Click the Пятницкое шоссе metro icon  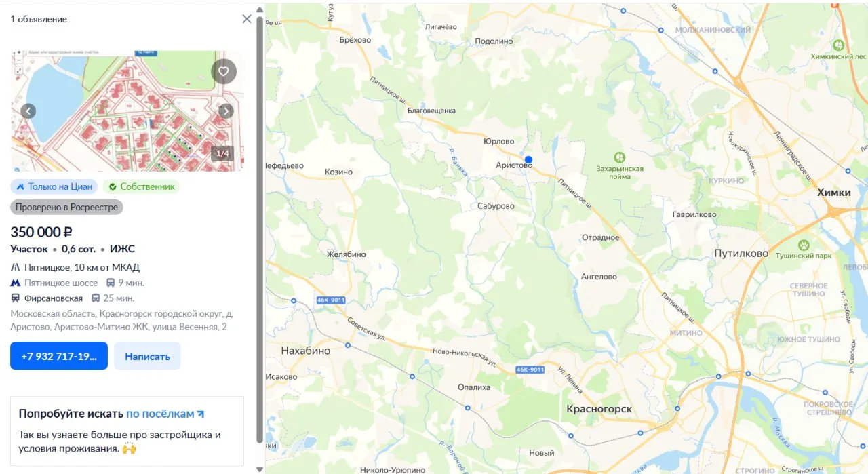[x=15, y=283]
